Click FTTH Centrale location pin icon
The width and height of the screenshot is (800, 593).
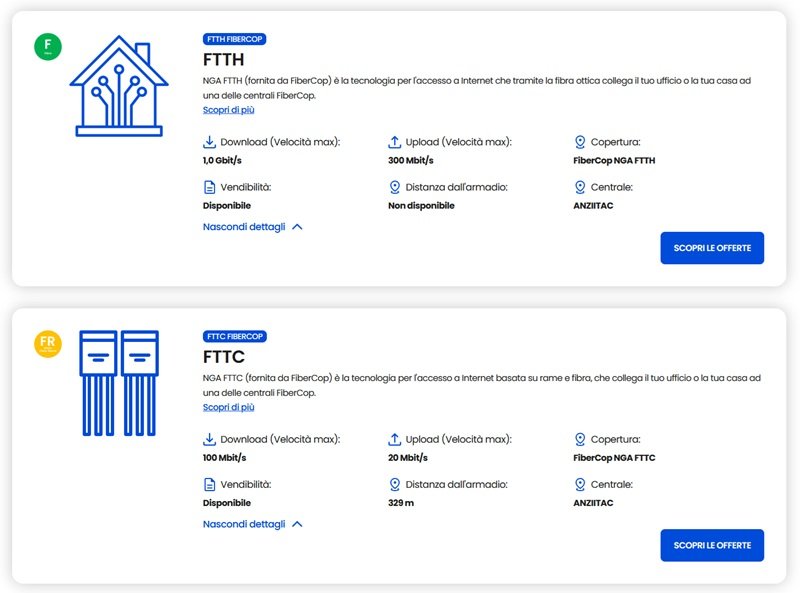click(x=580, y=187)
